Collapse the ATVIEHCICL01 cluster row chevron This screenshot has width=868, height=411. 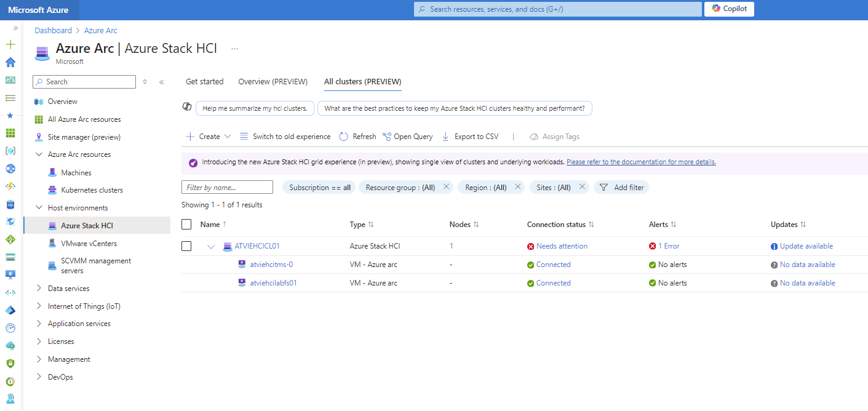click(x=211, y=247)
